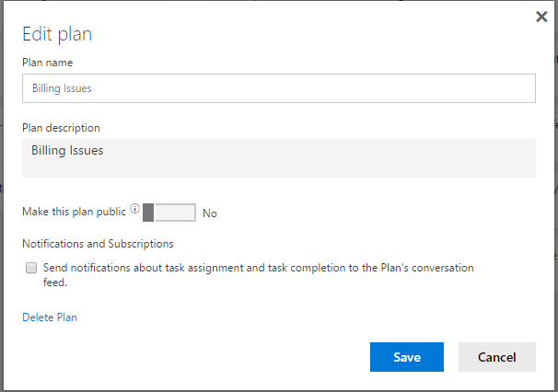Click the Delete Plan link
Viewport: 558px width, 392px height.
tap(50, 317)
